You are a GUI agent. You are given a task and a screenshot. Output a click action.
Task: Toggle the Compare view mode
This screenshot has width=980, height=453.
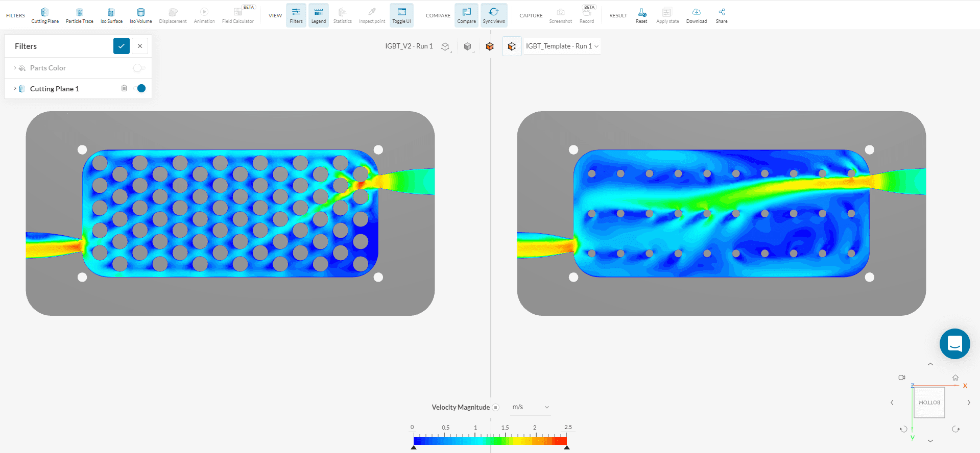pyautogui.click(x=466, y=15)
